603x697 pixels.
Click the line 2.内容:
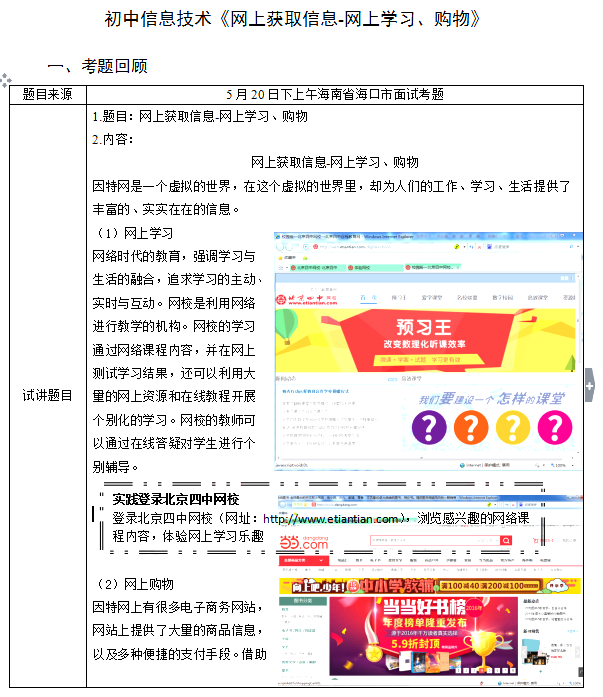point(113,140)
